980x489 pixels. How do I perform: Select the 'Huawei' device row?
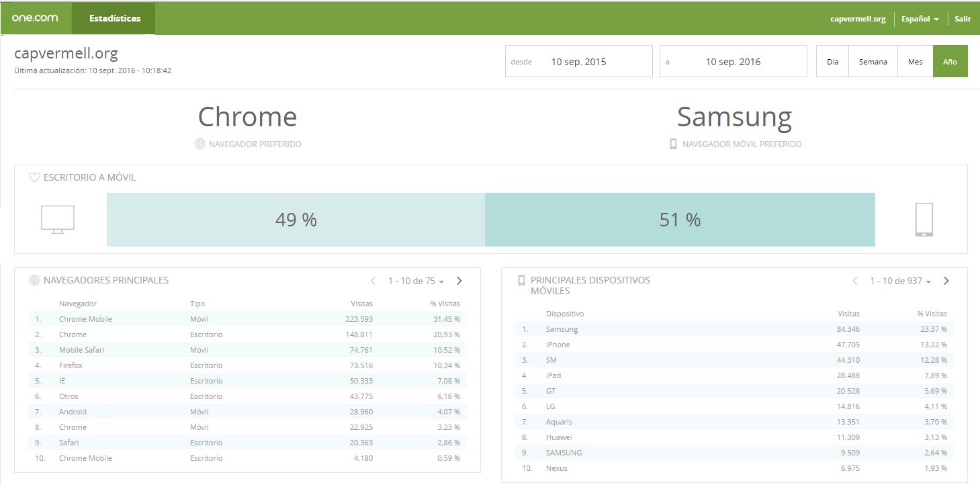point(734,437)
